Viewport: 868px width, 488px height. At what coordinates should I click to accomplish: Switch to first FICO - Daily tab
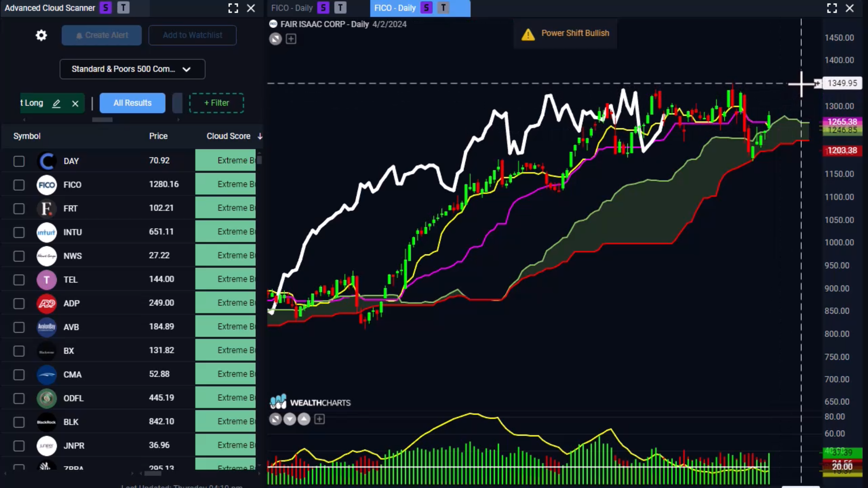[292, 8]
